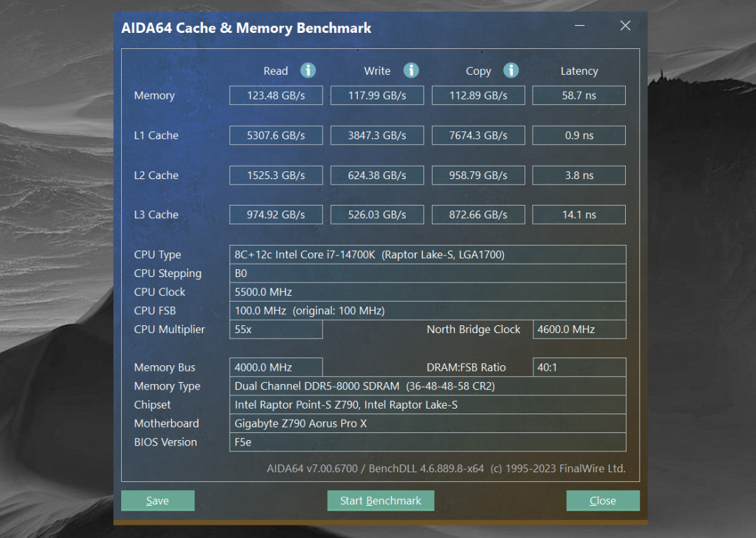Click the North Bridge Clock label

click(473, 330)
